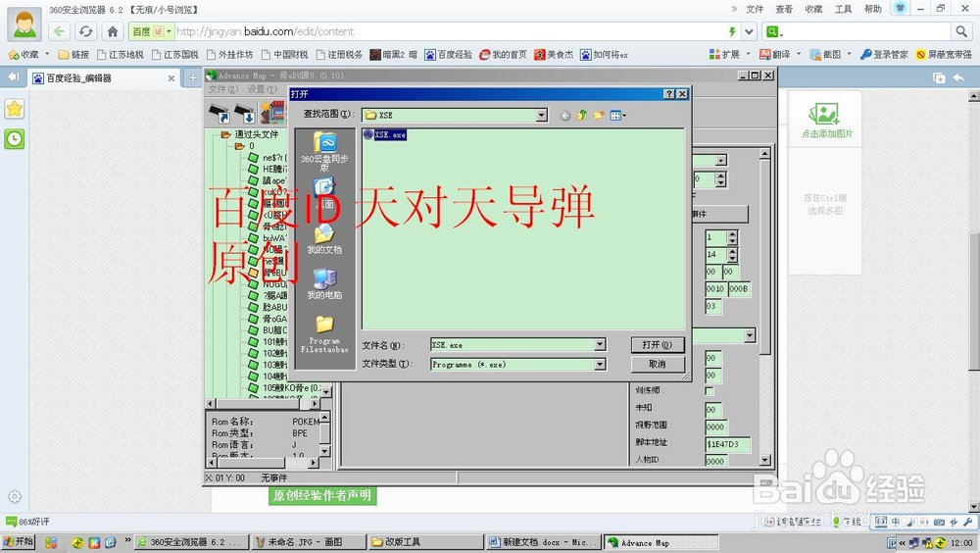This screenshot has width=980, height=553.
Task: Open the 查看 menu in browser
Action: point(784,9)
